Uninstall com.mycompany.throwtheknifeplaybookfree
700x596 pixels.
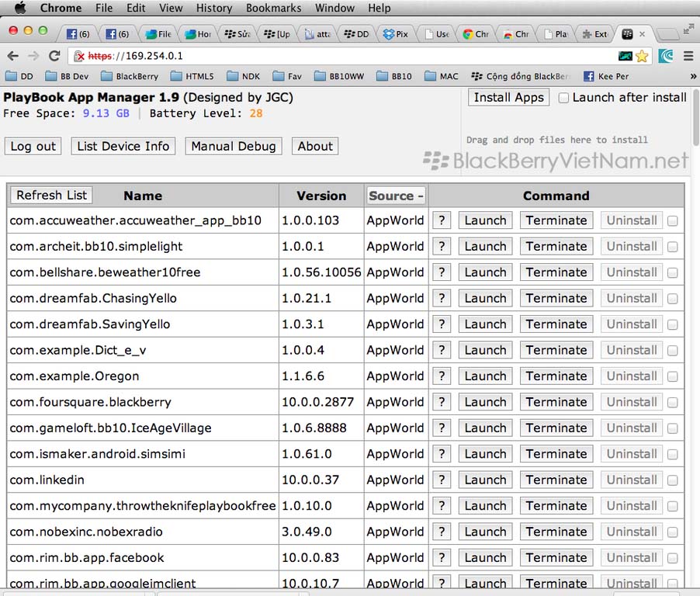(631, 506)
